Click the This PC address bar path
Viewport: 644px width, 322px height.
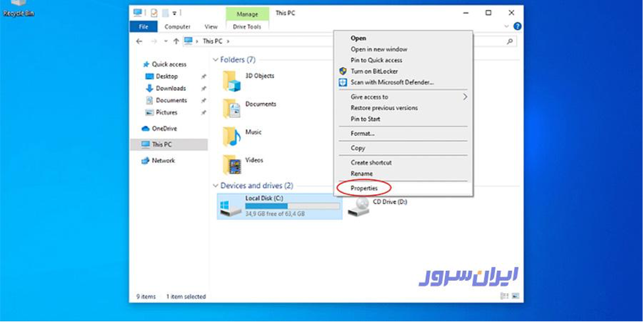click(x=213, y=41)
